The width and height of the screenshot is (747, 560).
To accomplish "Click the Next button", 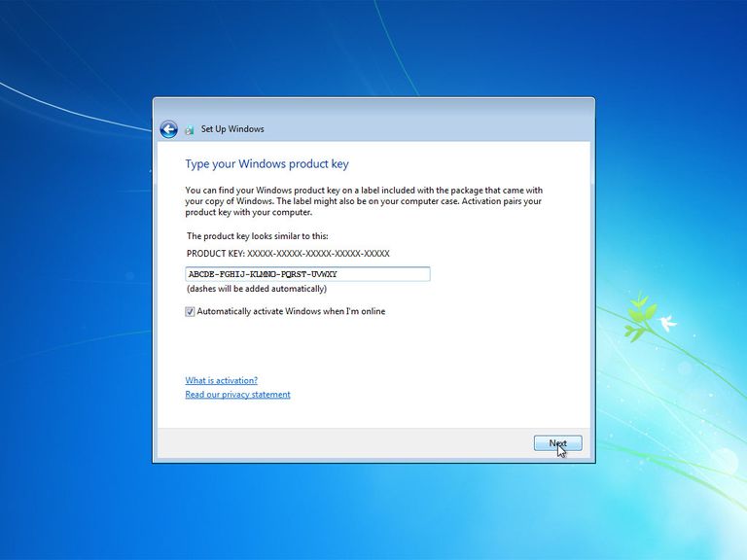I will (558, 443).
